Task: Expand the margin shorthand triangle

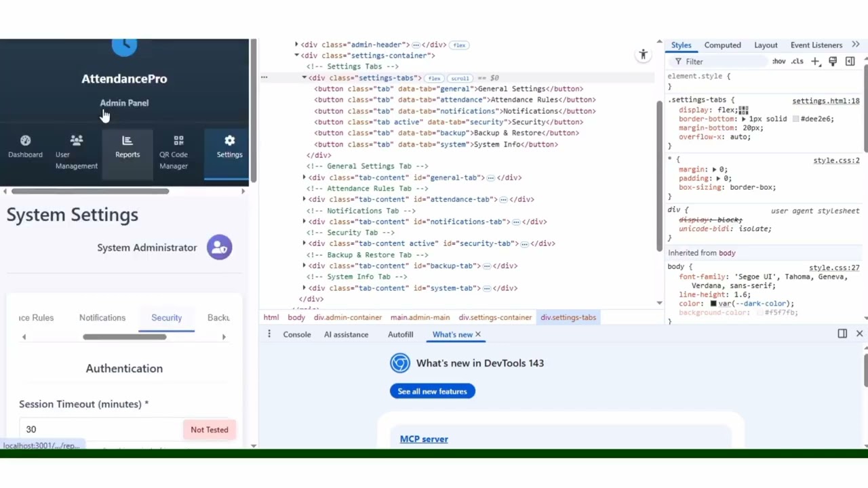Action: tap(715, 169)
